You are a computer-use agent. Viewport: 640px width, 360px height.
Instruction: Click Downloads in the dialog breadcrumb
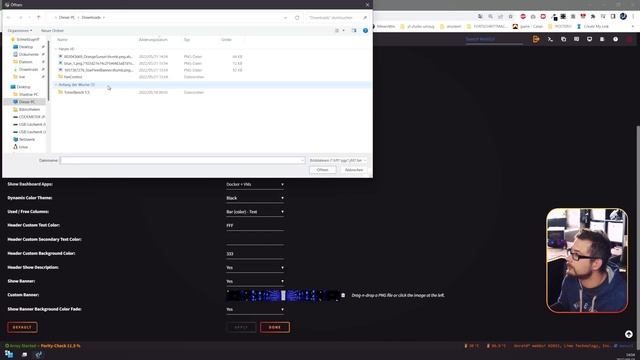click(91, 18)
